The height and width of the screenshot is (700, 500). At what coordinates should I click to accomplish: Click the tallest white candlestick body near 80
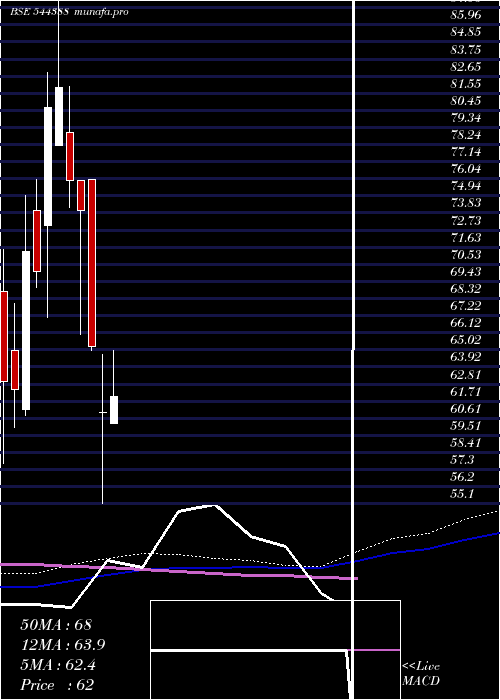point(48,166)
